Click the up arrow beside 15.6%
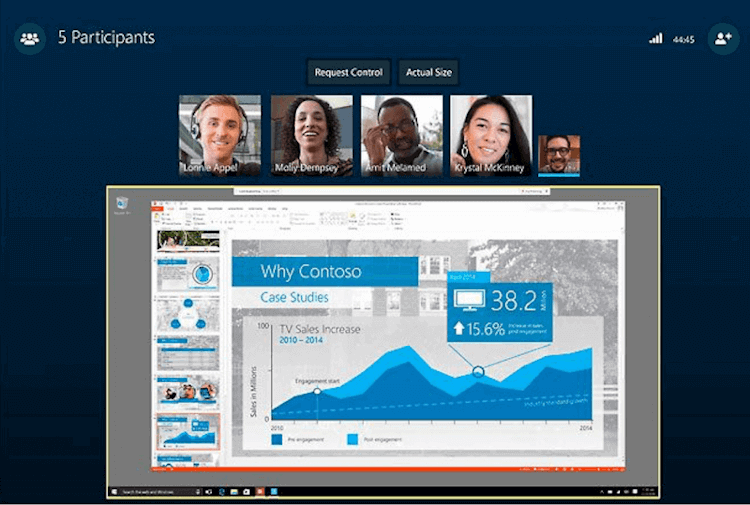This screenshot has height=505, width=750. click(x=459, y=328)
